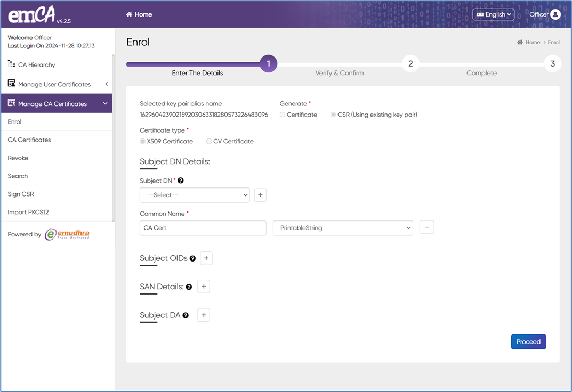Image resolution: width=572 pixels, height=392 pixels.
Task: Choose the CV Certificate type
Action: tap(209, 141)
